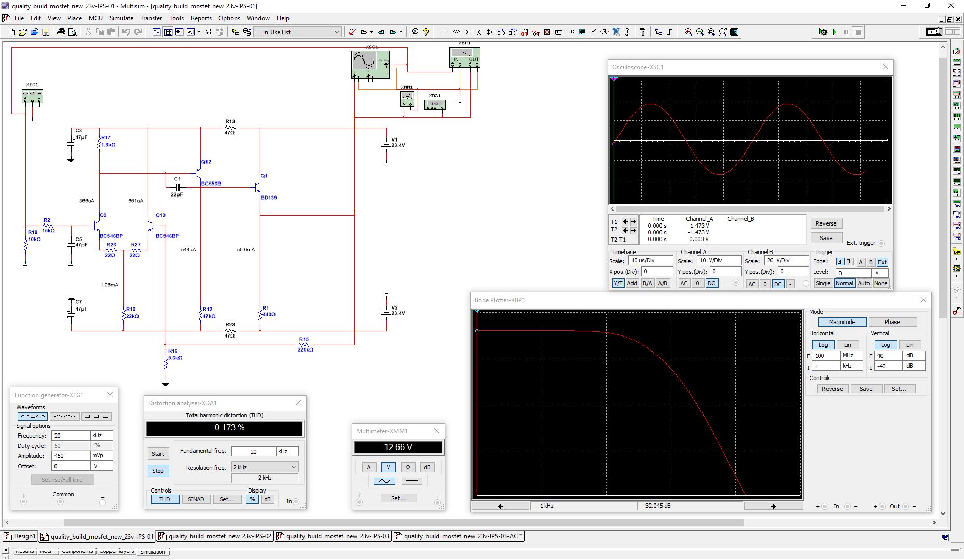The height and width of the screenshot is (560, 964).
Task: Place a basic resistor component
Action: pos(456,32)
